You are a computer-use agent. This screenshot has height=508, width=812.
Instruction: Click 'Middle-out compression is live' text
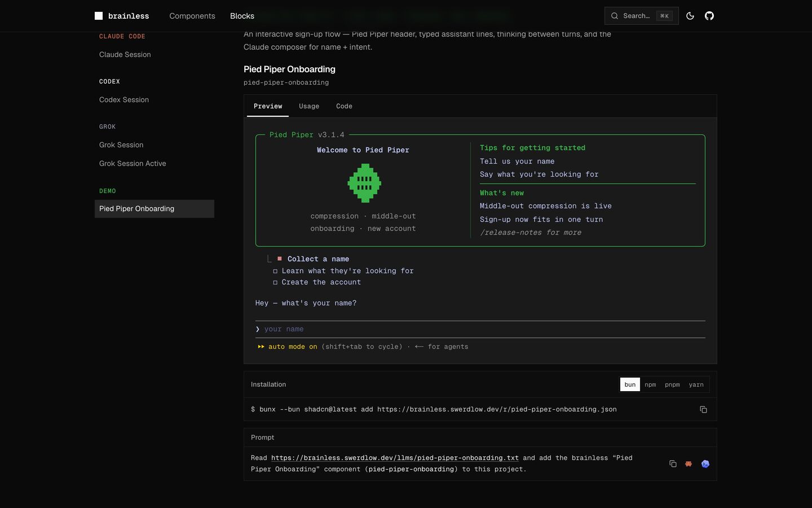tap(546, 206)
